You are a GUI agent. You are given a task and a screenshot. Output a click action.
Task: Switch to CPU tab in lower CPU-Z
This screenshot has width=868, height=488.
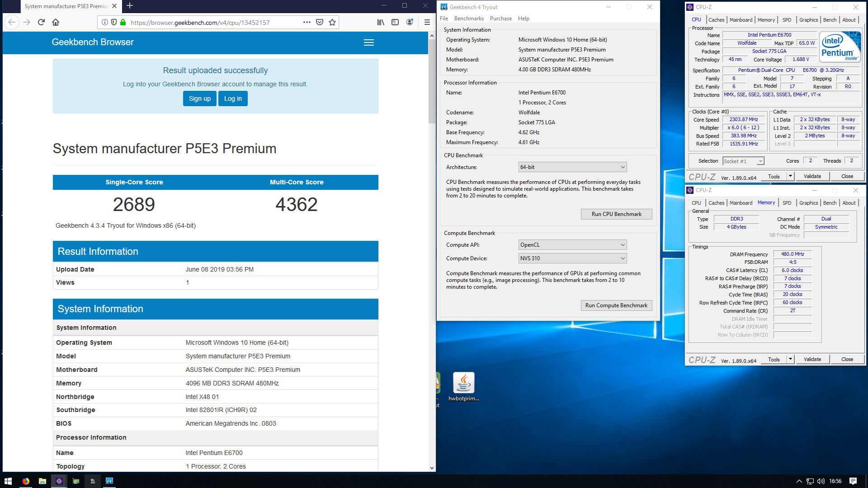point(696,203)
